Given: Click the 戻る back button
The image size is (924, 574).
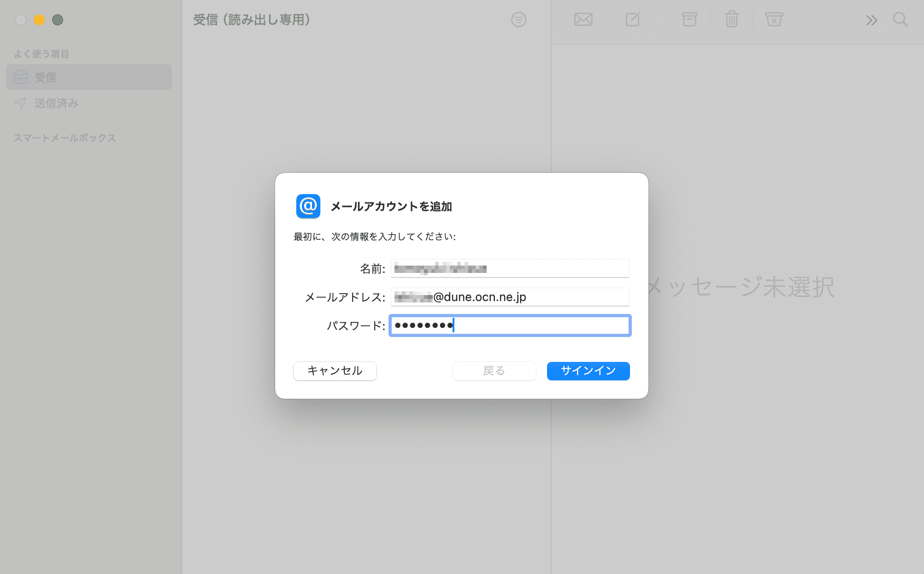Looking at the screenshot, I should click(x=494, y=371).
